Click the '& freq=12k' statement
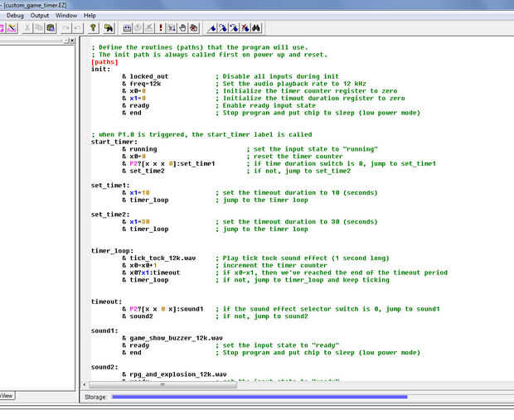This screenshot has height=420, width=514. click(x=141, y=84)
